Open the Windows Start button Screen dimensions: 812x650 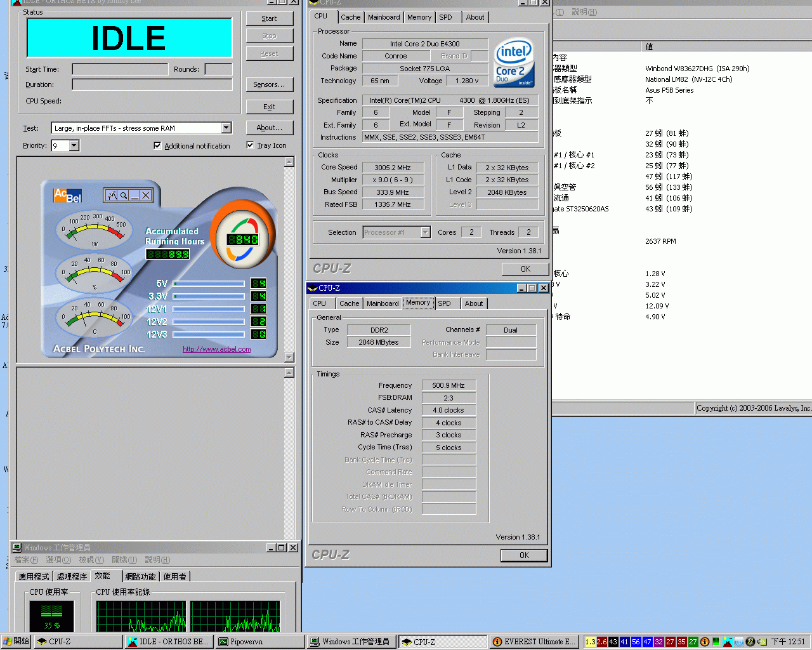(x=16, y=642)
